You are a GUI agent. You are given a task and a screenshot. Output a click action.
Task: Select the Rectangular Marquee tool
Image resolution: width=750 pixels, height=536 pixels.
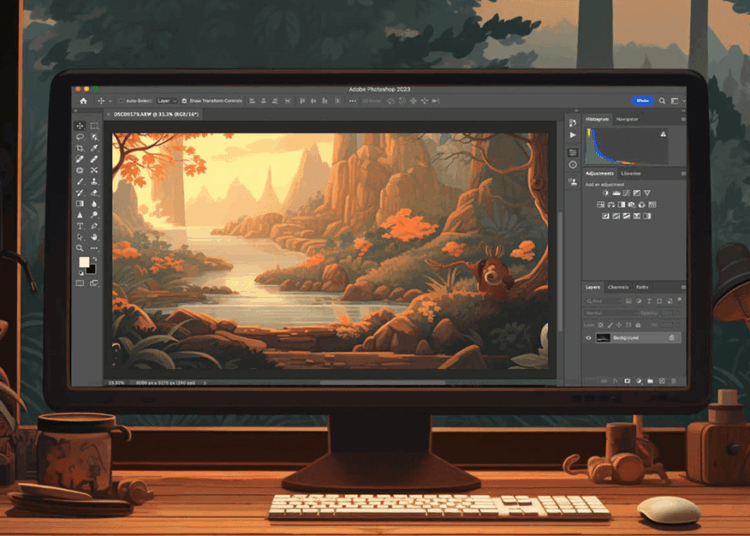94,126
